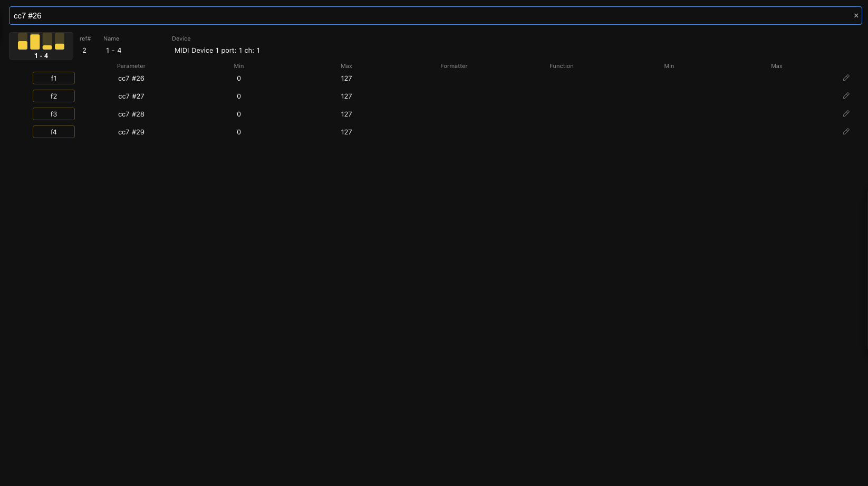The height and width of the screenshot is (486, 868).
Task: Open the editor pencil for cc7 #28
Action: (846, 113)
